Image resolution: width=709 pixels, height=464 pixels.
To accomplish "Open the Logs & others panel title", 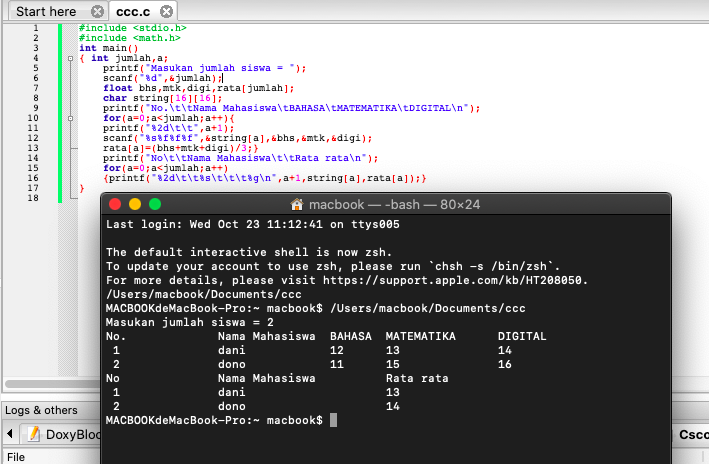I will (41, 410).
